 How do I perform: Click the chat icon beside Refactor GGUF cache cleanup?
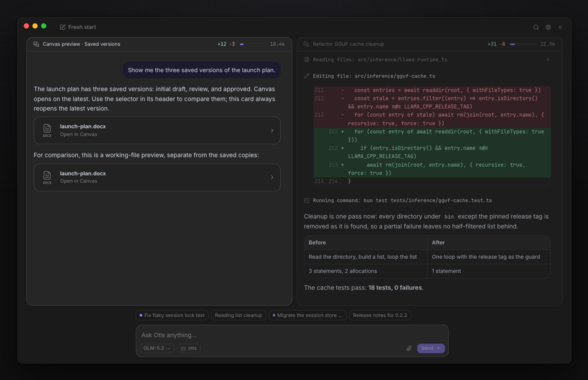click(306, 44)
